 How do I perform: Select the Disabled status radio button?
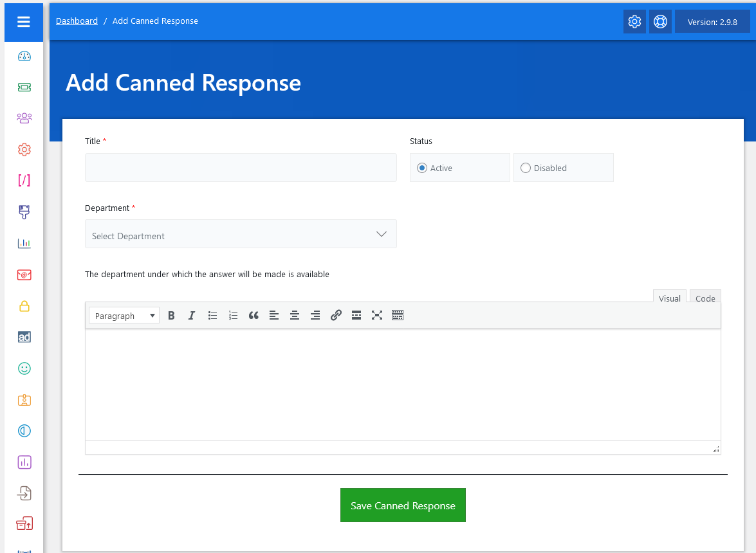[526, 168]
